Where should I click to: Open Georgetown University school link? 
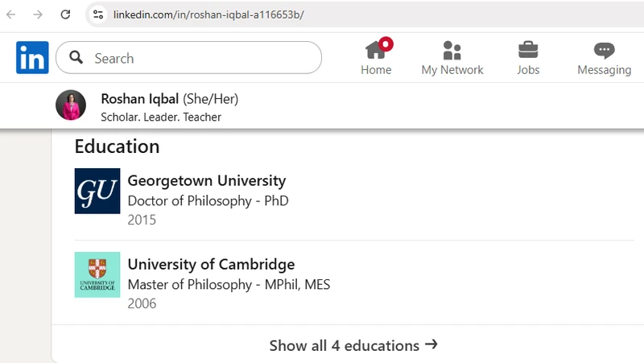207,180
